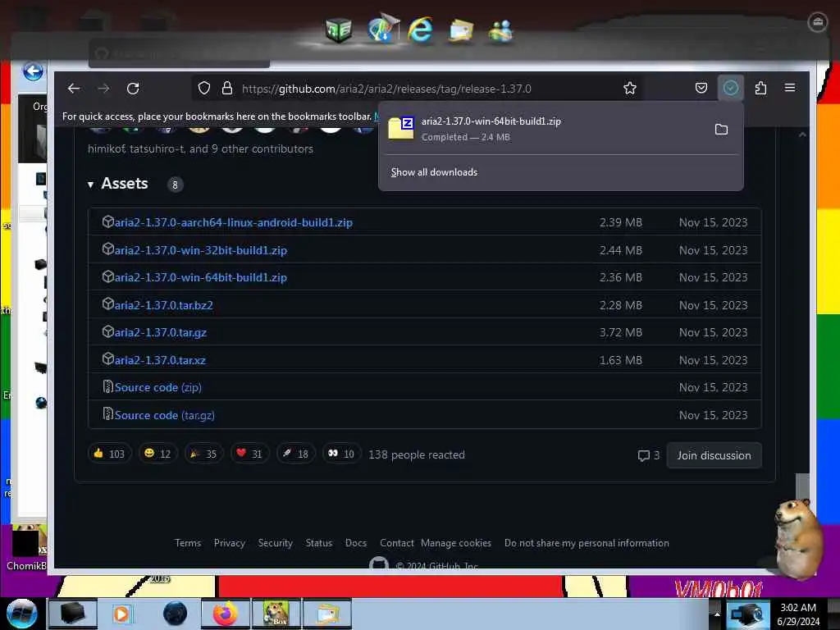Open Security footer link
The width and height of the screenshot is (840, 630).
coord(276,543)
